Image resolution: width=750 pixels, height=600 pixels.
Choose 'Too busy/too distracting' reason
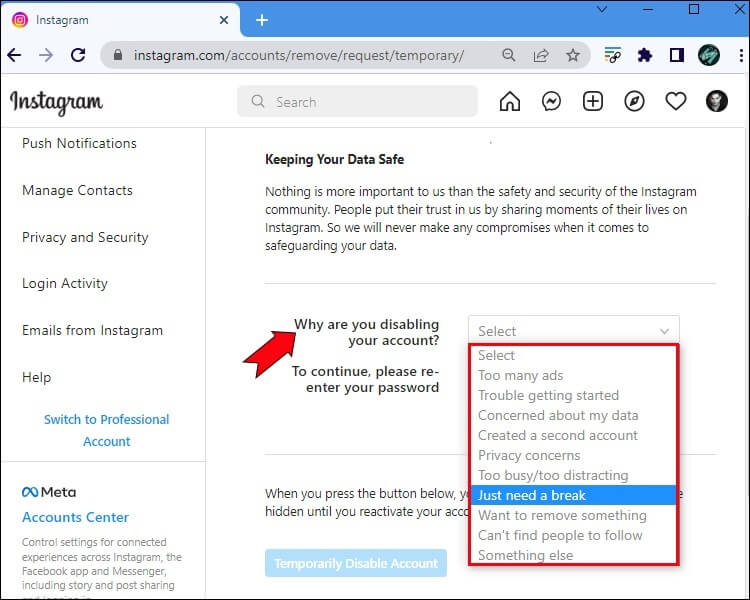[574, 475]
